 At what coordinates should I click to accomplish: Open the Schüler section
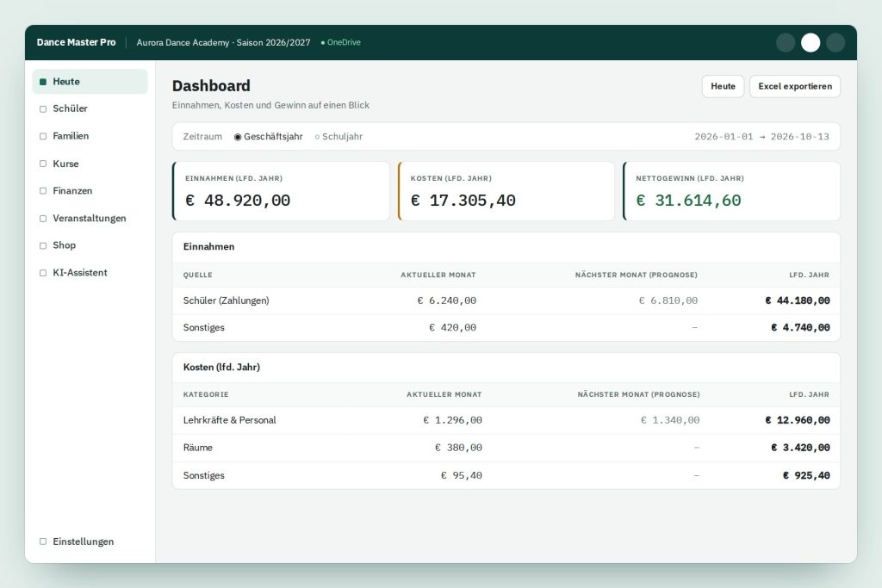90,108
